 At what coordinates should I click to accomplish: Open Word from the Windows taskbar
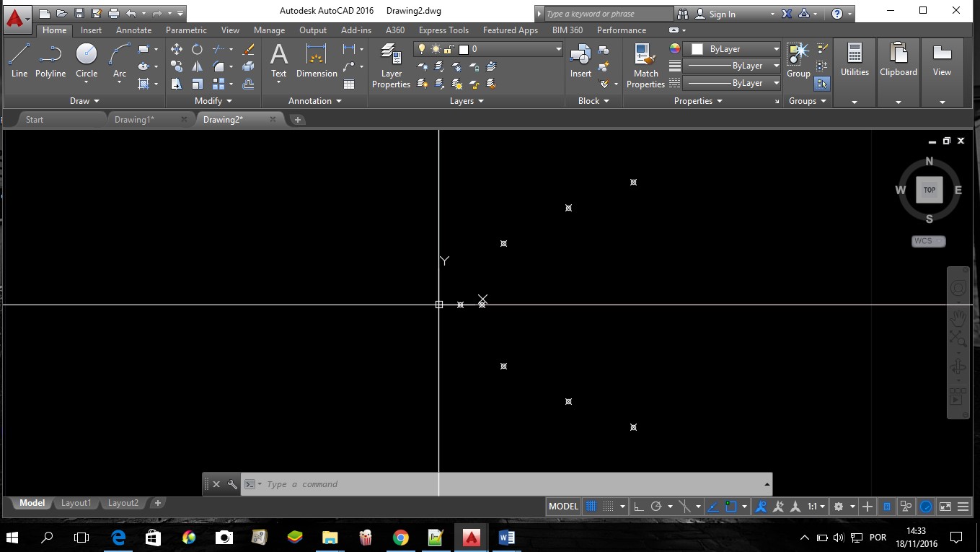tap(506, 538)
